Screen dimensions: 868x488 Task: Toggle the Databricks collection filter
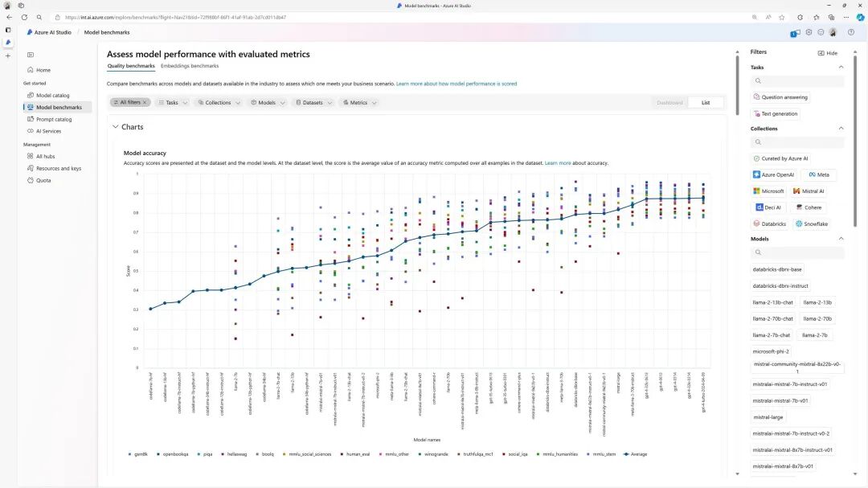click(769, 223)
